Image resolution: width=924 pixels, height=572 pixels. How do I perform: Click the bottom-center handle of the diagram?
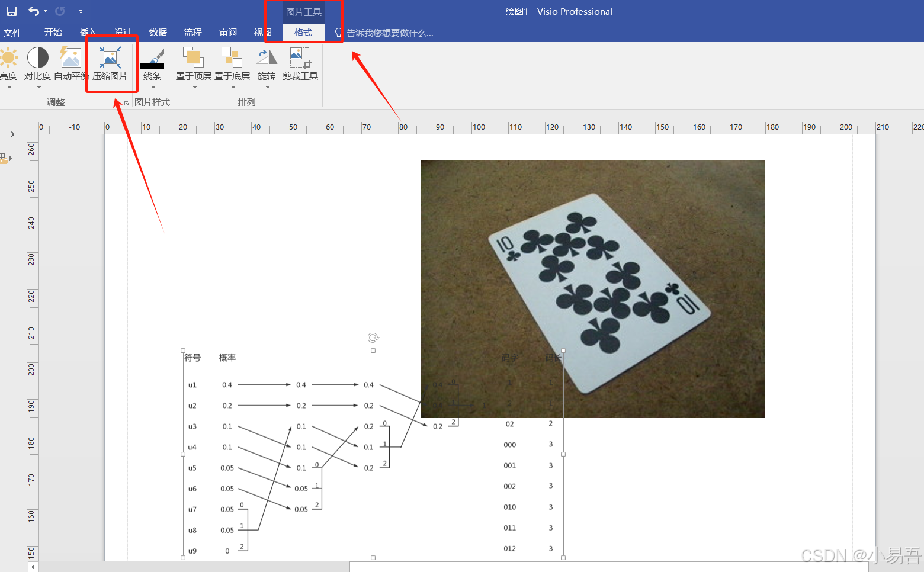373,558
